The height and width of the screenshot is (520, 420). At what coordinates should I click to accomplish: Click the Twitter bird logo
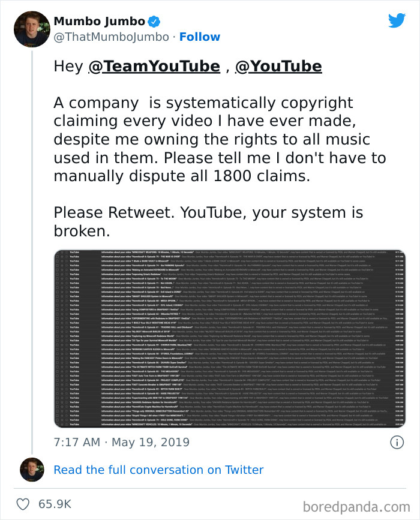click(397, 20)
